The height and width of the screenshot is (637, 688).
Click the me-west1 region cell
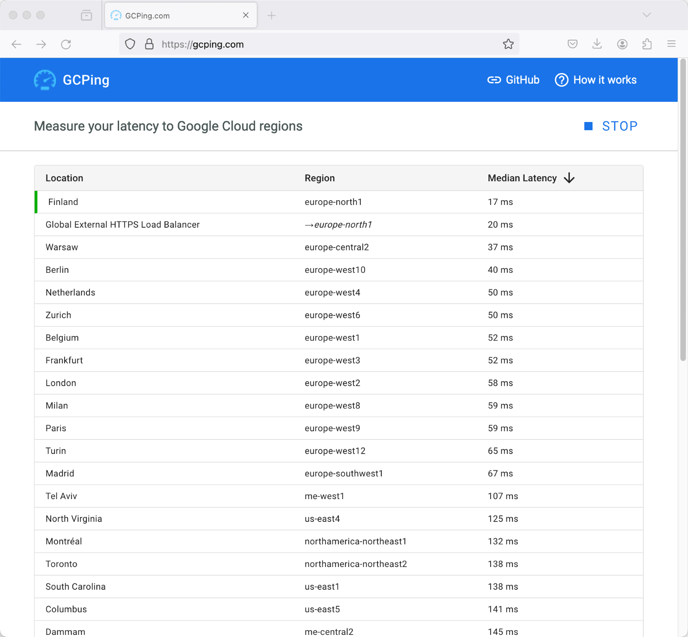[x=324, y=496]
